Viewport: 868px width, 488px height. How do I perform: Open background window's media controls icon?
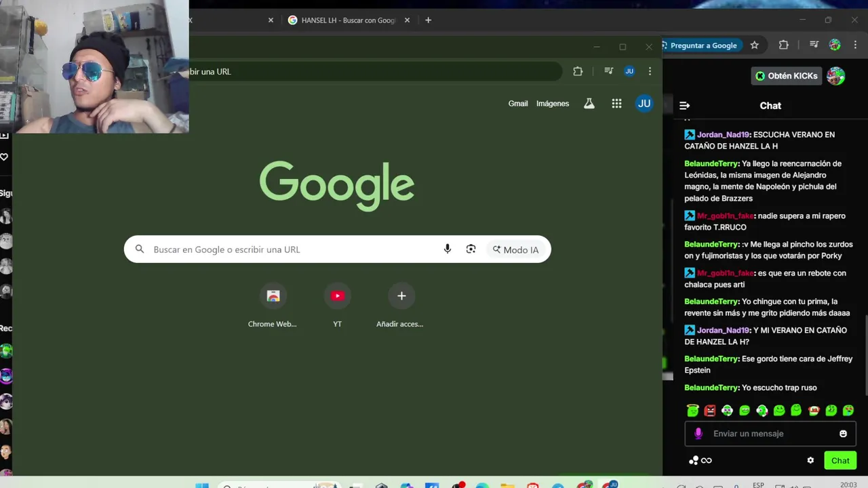click(814, 45)
